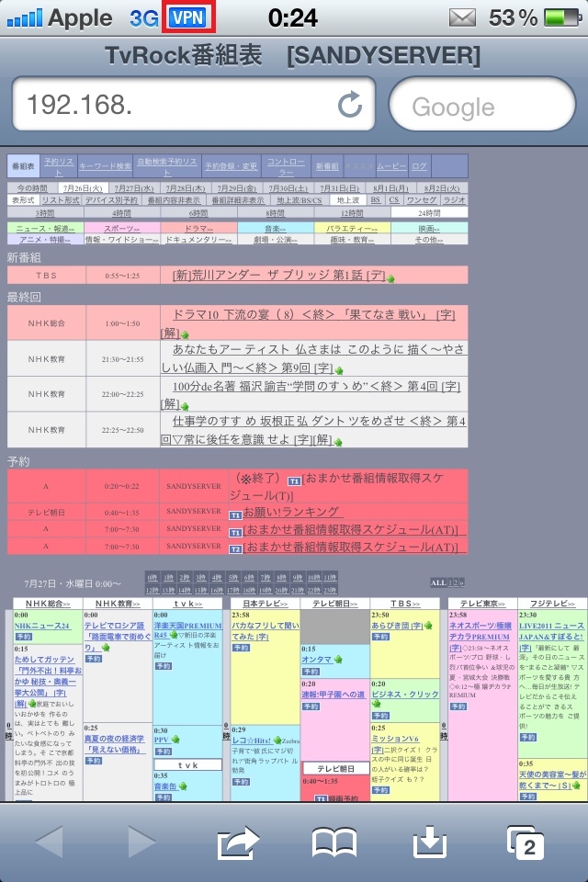The width and height of the screenshot is (588, 882).
Task: Expand NHK総合>> channel header
Action: pyautogui.click(x=48, y=604)
